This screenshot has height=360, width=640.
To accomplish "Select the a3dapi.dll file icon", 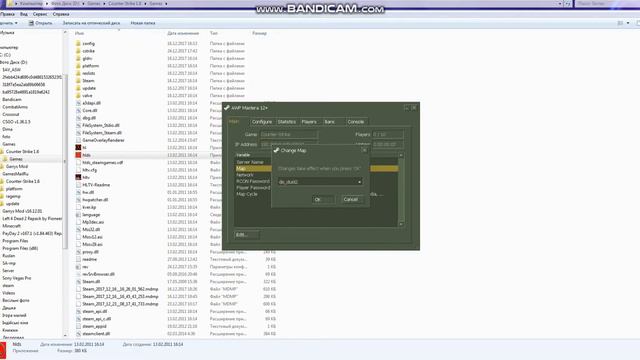I will pos(78,103).
